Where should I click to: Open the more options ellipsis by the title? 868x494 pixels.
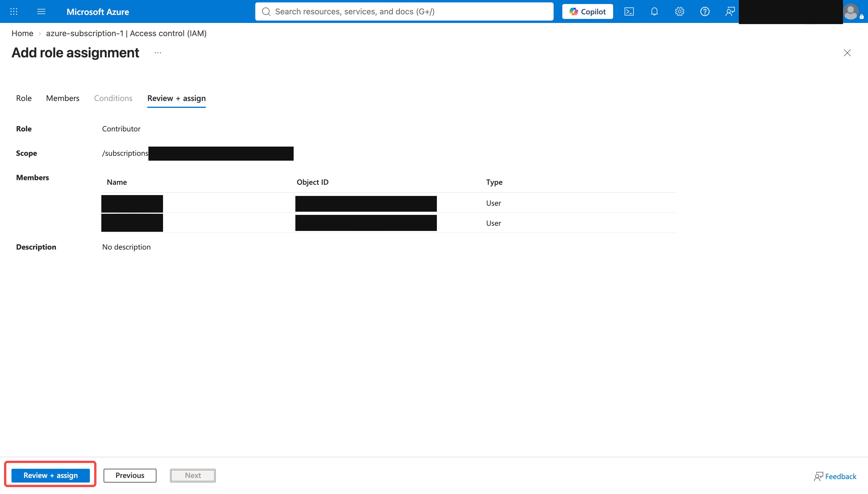(x=158, y=52)
